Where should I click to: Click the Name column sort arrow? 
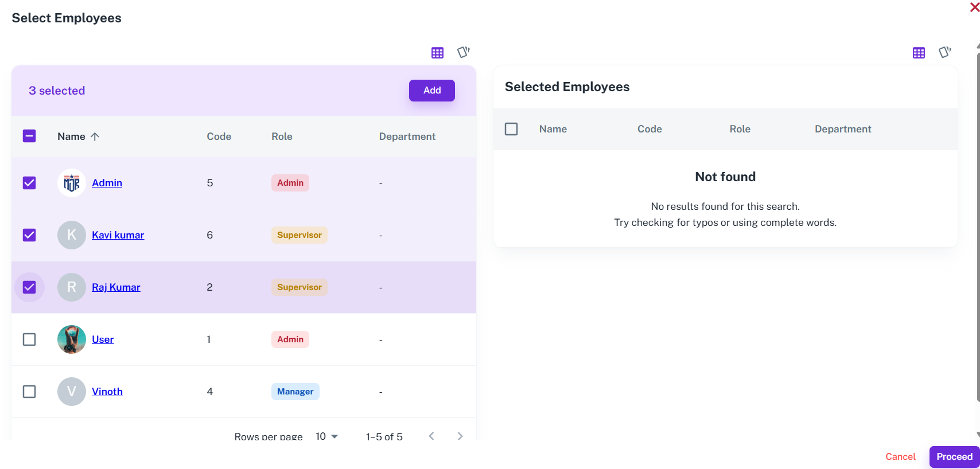click(x=95, y=136)
